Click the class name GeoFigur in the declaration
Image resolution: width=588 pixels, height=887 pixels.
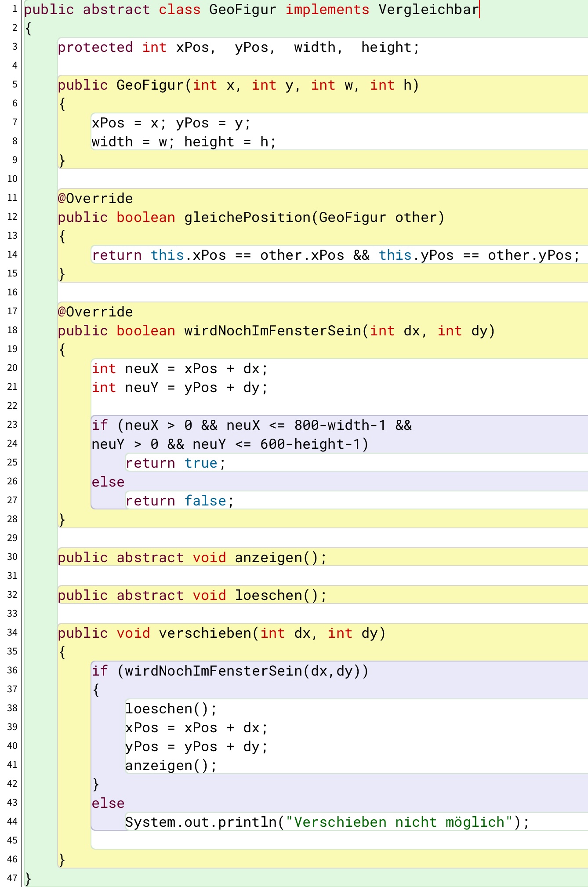click(243, 10)
